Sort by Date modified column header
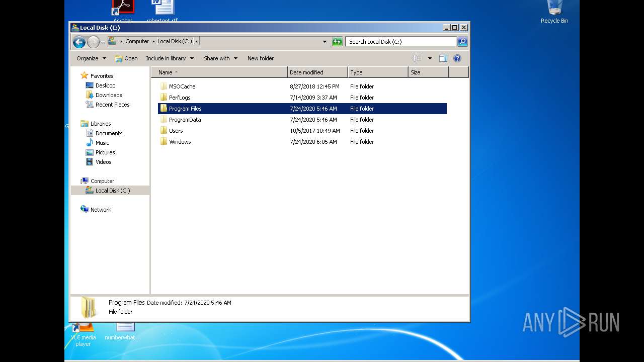 coord(317,72)
